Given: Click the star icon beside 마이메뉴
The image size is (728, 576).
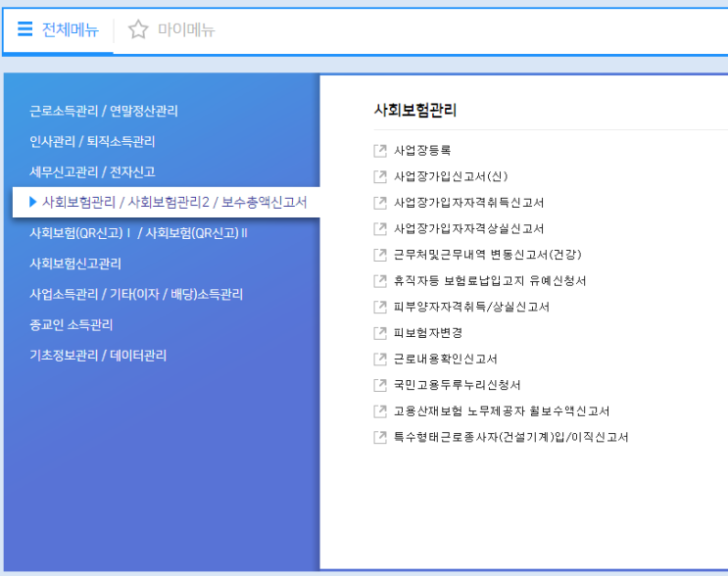Looking at the screenshot, I should 138,29.
